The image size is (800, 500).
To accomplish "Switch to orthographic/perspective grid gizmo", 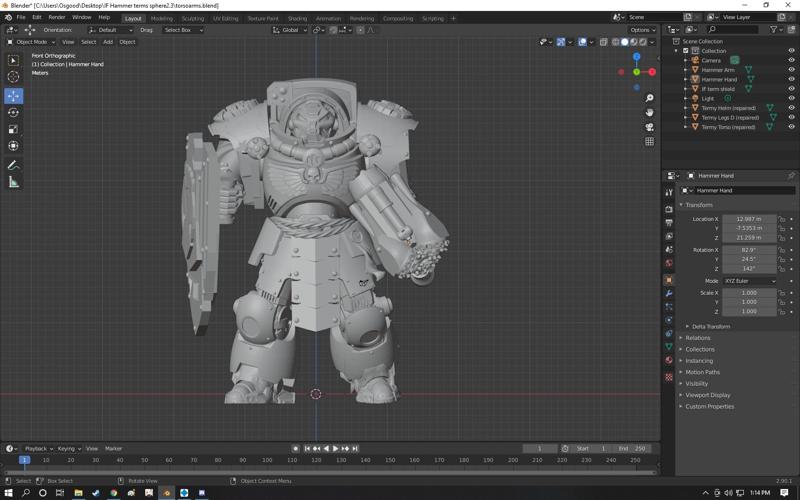I will point(649,141).
